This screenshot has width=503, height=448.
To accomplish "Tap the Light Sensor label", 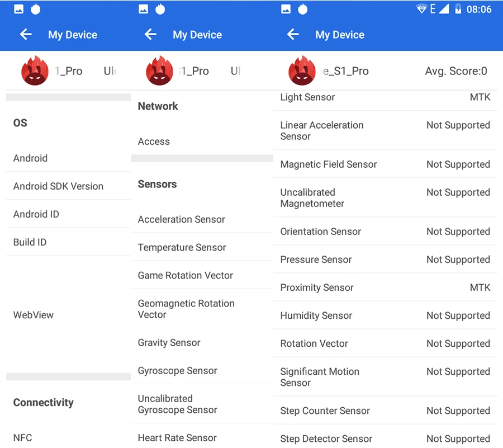I will 307,97.
